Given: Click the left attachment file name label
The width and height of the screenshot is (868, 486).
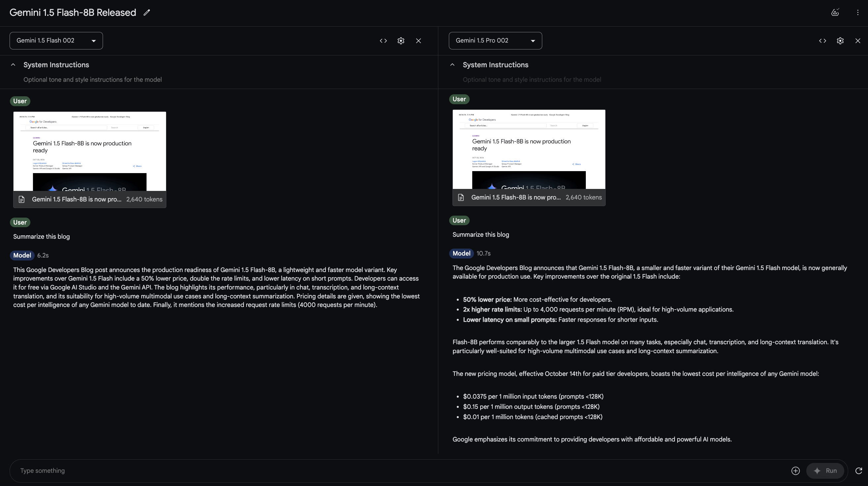Looking at the screenshot, I should click(77, 199).
